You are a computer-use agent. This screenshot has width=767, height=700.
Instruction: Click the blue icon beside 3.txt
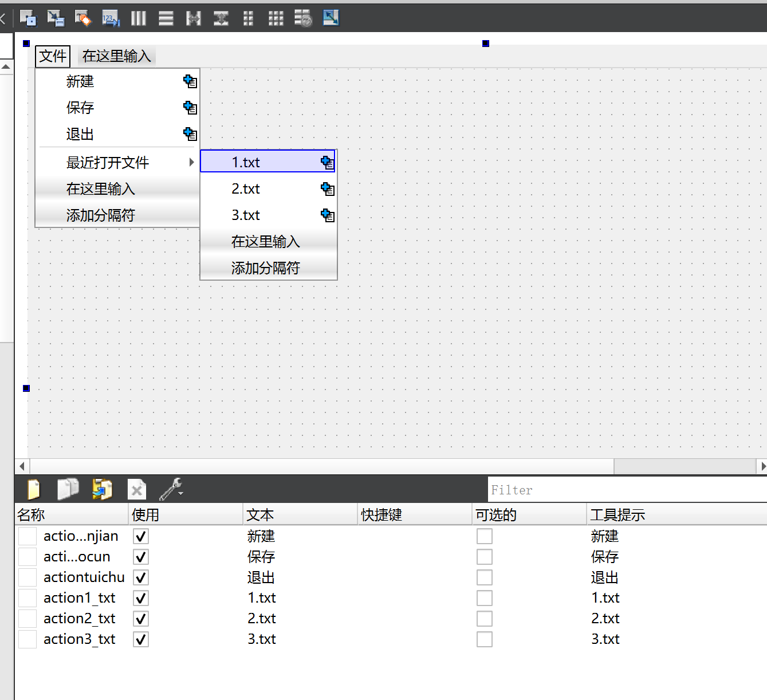[328, 215]
